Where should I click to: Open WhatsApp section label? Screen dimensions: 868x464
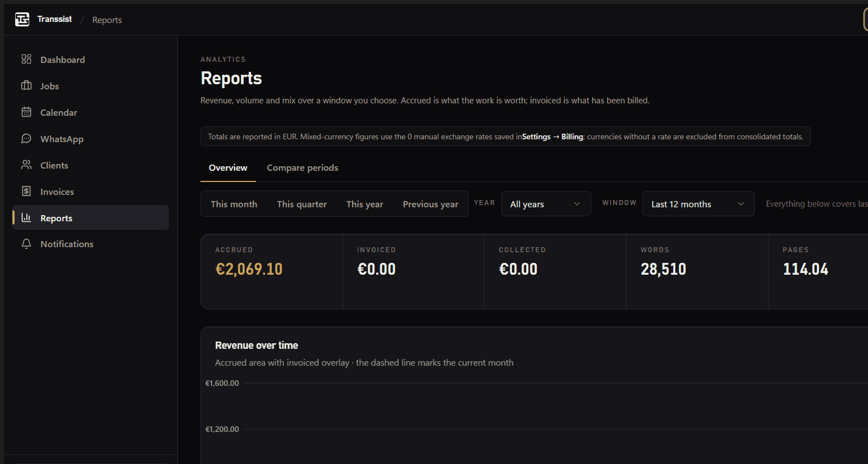62,139
